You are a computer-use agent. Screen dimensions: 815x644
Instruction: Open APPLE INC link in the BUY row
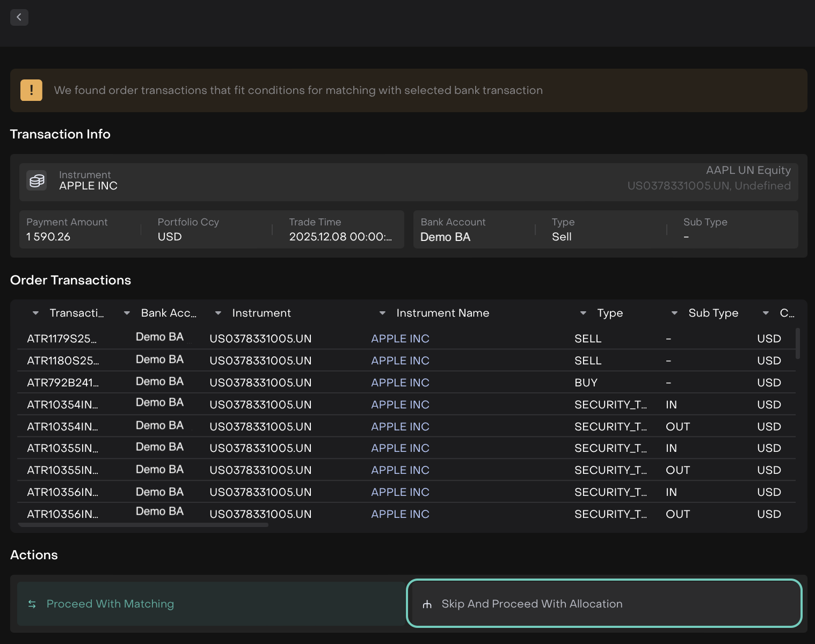400,383
